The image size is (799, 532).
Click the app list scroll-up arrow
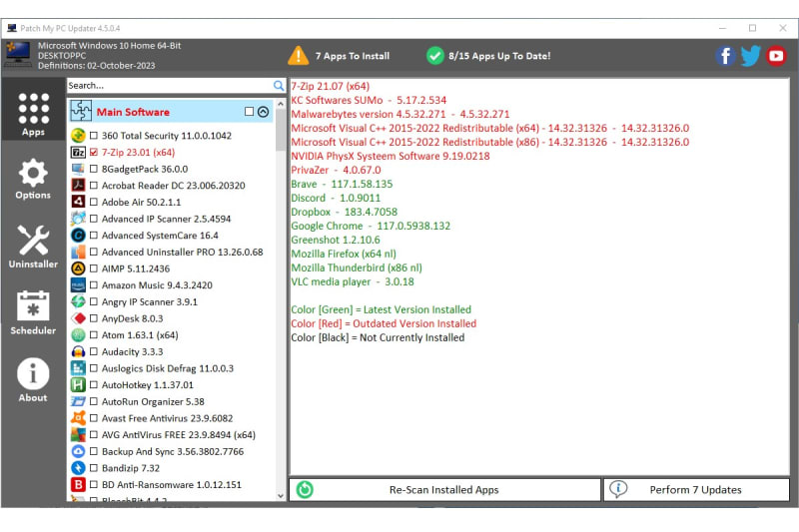(281, 104)
